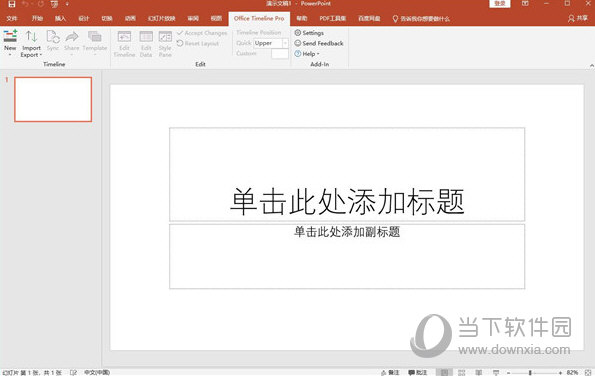The image size is (595, 379).
Task: Click the zoom slider handle
Action: (530, 373)
